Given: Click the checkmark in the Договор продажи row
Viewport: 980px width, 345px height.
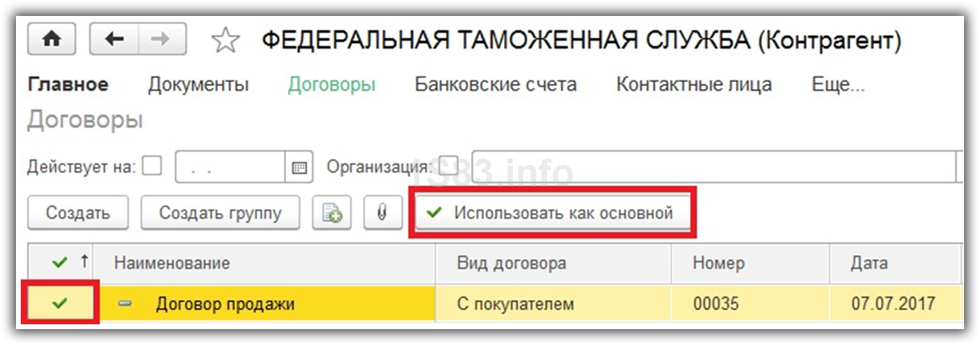Looking at the screenshot, I should click(x=60, y=303).
